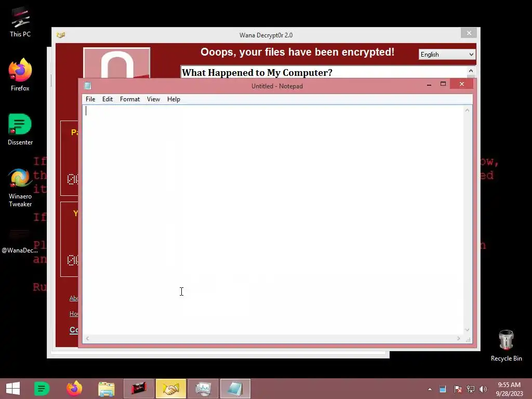This screenshot has width=532, height=399.
Task: Open the Winaero Tweaker desktop shortcut
Action: (20, 187)
